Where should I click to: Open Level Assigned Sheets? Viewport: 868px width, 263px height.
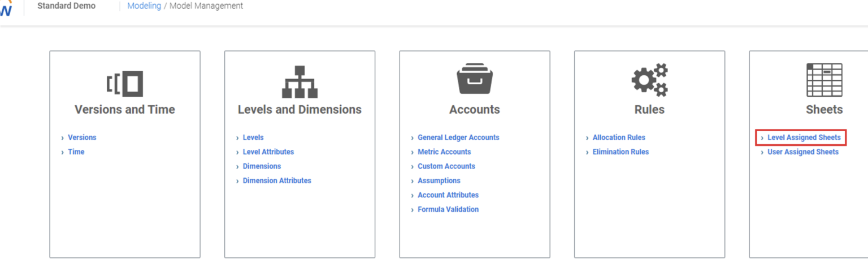(x=804, y=137)
